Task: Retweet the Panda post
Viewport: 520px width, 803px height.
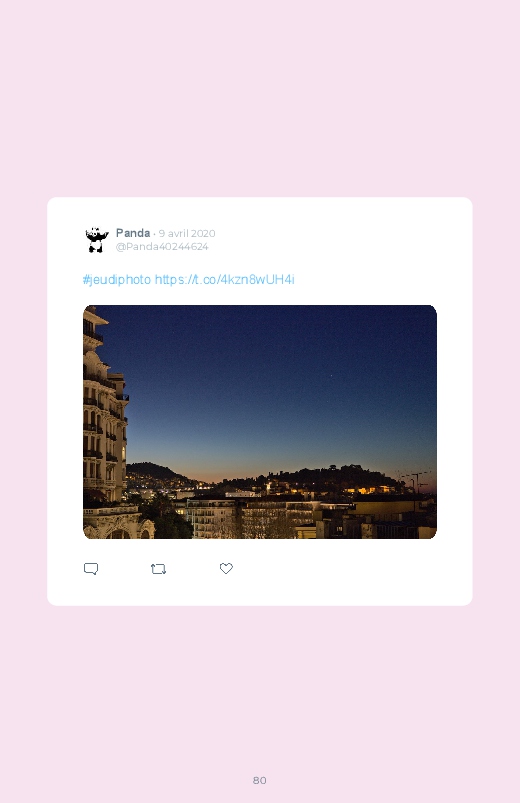Action: 158,569
